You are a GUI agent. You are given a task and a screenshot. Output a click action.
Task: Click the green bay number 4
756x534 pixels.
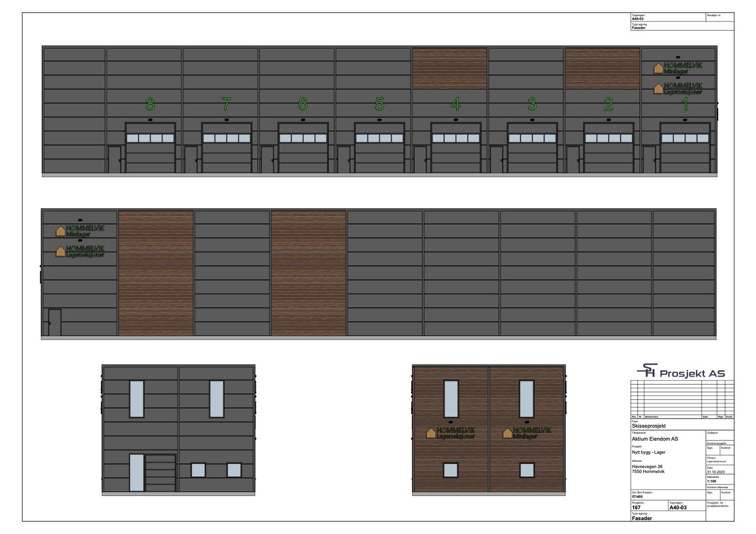coord(455,104)
